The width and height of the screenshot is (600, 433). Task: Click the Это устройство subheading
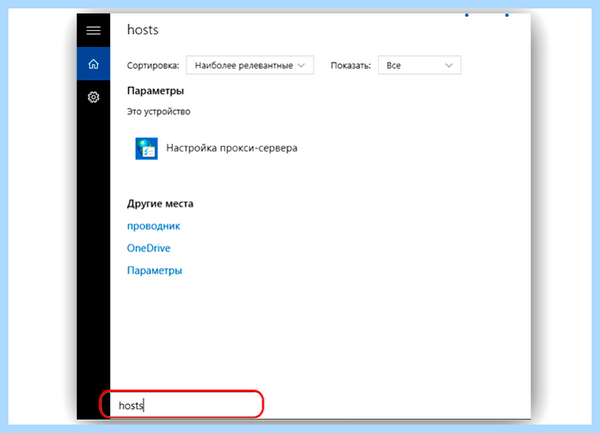coord(158,112)
